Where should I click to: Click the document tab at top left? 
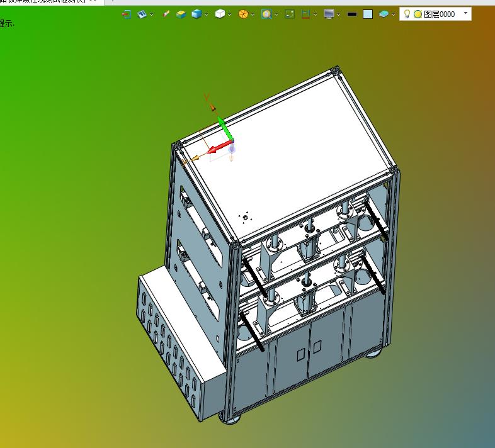[x=51, y=2]
